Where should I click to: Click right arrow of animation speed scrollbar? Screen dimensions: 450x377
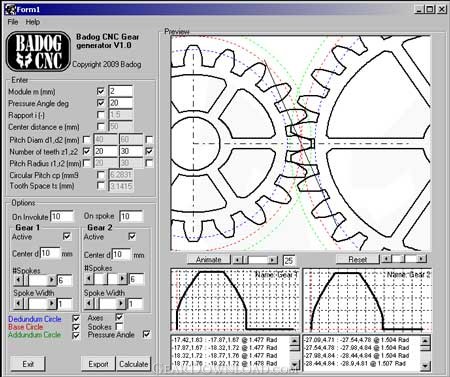pyautogui.click(x=273, y=260)
